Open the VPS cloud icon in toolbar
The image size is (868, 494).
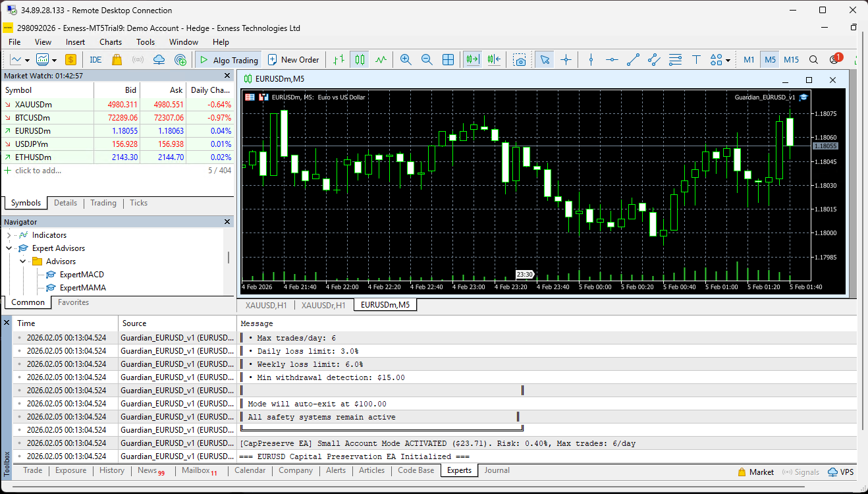[159, 59]
